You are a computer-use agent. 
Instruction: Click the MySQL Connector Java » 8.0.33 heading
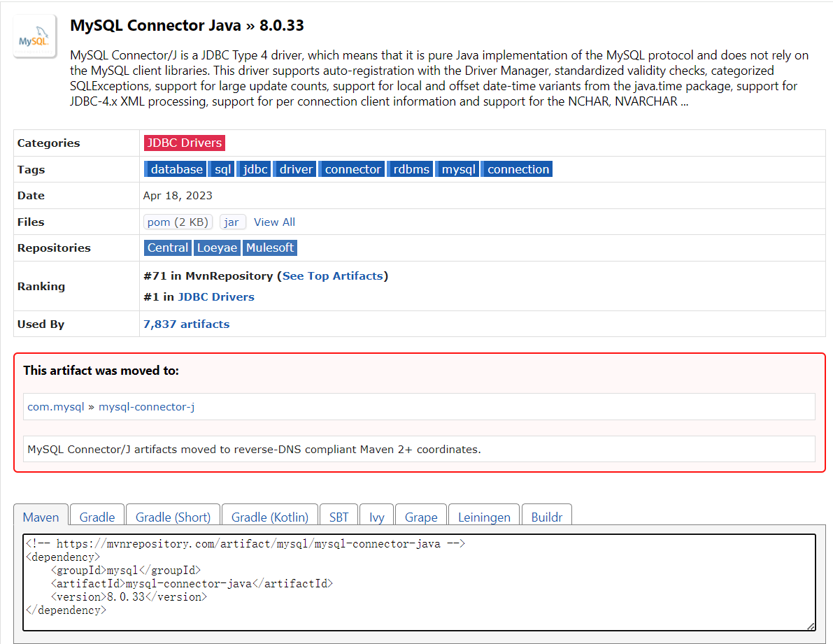187,25
